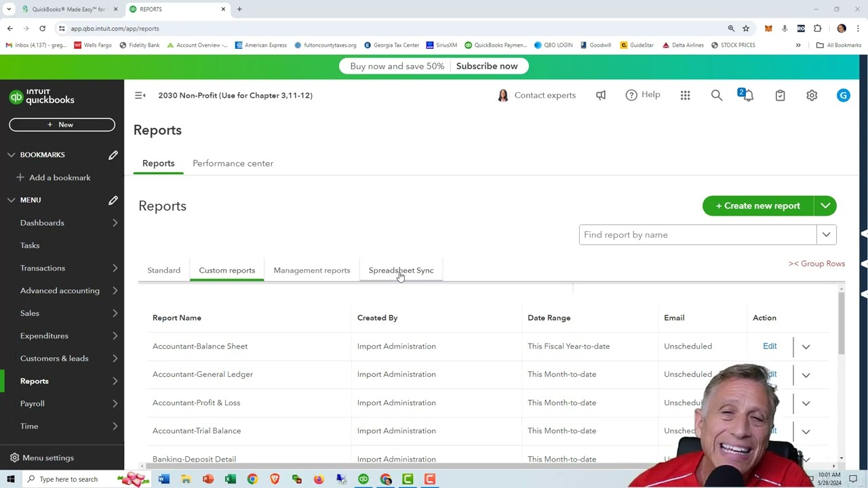Open PowerPoint from the Windows taskbar
The width and height of the screenshot is (868, 488).
tap(208, 479)
